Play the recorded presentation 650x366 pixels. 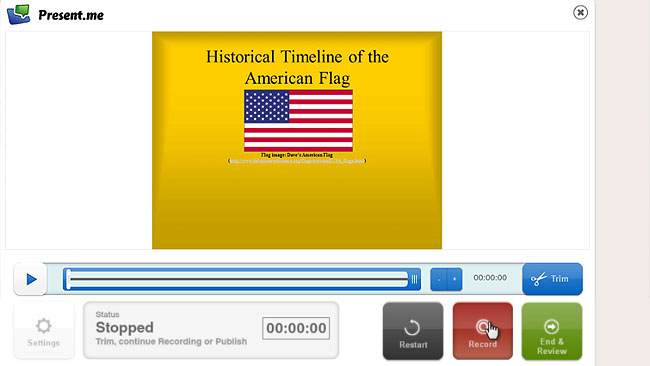pyautogui.click(x=31, y=279)
